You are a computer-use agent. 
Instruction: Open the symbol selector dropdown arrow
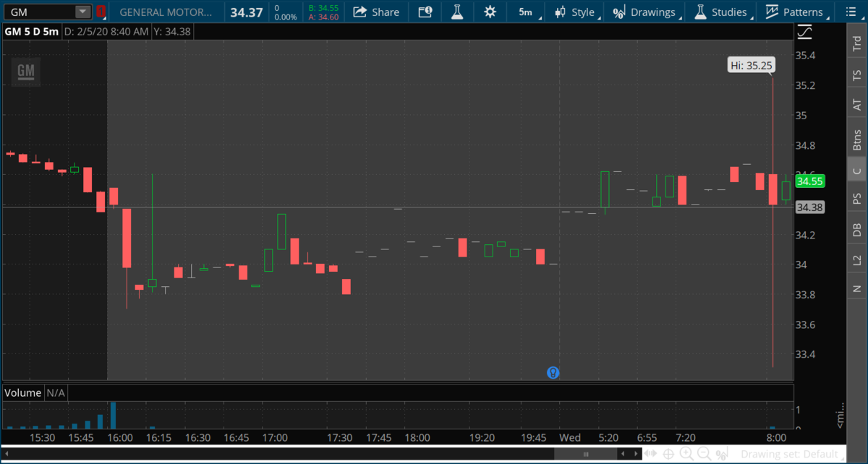[82, 12]
